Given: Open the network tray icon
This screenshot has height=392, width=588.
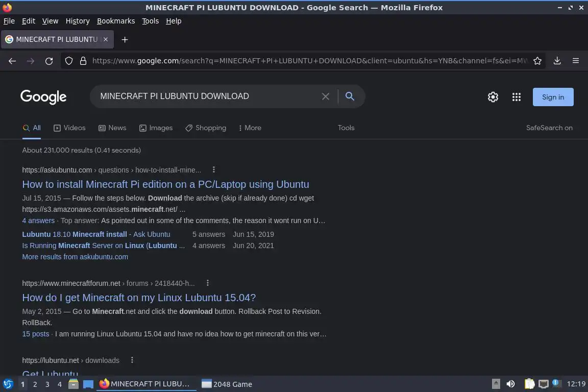Looking at the screenshot, I should [544, 384].
